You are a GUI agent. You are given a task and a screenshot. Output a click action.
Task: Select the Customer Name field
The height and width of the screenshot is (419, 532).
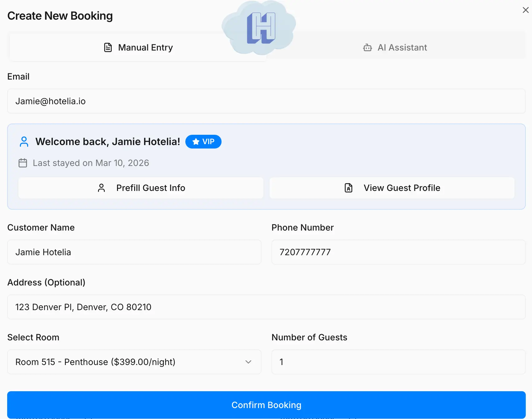[x=134, y=252]
